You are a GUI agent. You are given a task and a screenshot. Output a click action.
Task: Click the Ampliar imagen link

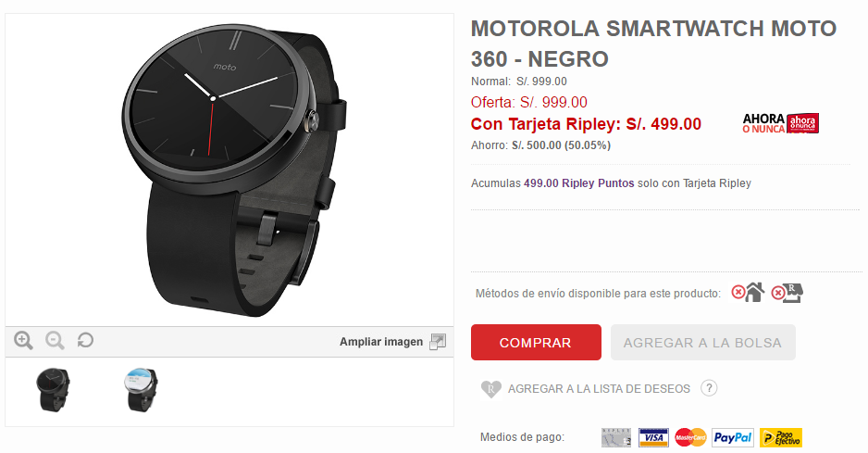381,342
